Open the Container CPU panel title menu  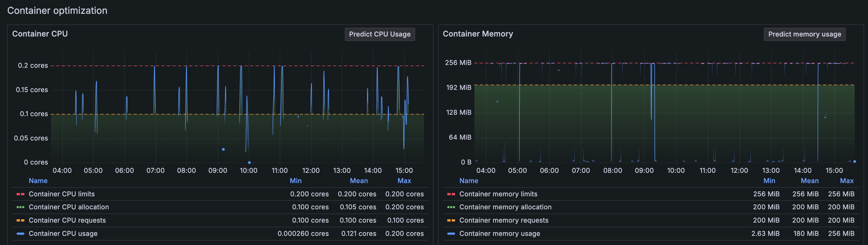tap(40, 34)
